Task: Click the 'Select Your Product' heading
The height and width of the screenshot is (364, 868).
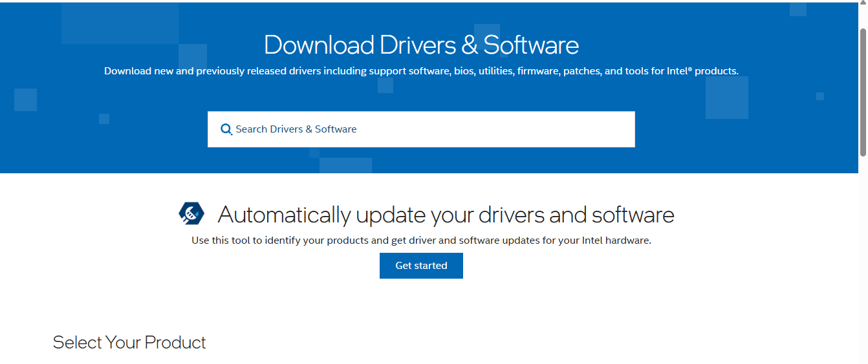Action: (x=129, y=342)
